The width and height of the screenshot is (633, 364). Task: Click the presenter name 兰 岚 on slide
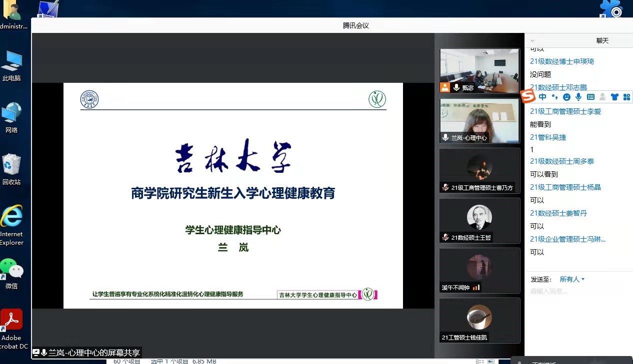233,248
